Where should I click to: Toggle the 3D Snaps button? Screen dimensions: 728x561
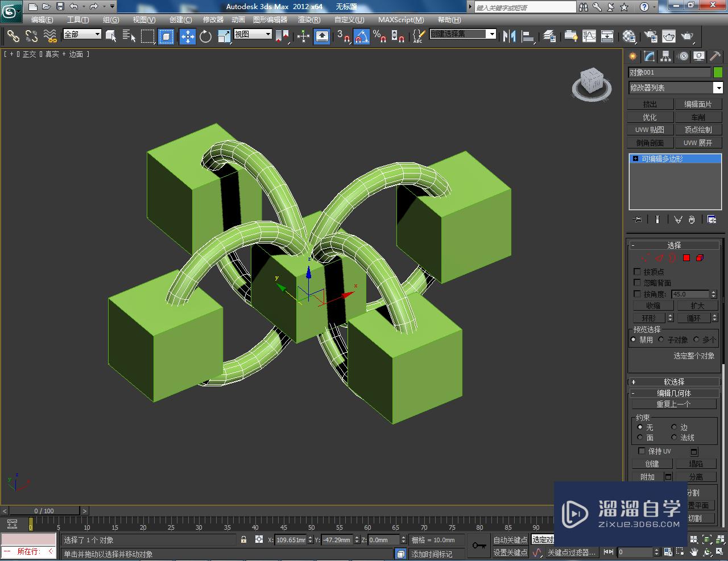click(x=344, y=36)
